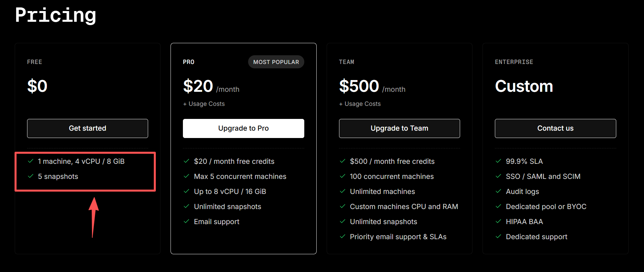The image size is (644, 272).
Task: Click the Pricing heading
Action: 56,15
